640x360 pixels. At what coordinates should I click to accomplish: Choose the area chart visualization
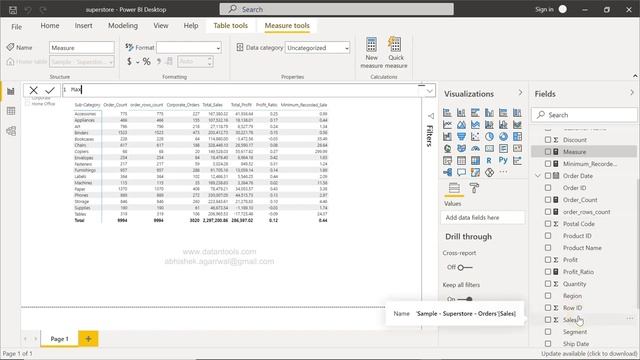click(461, 124)
